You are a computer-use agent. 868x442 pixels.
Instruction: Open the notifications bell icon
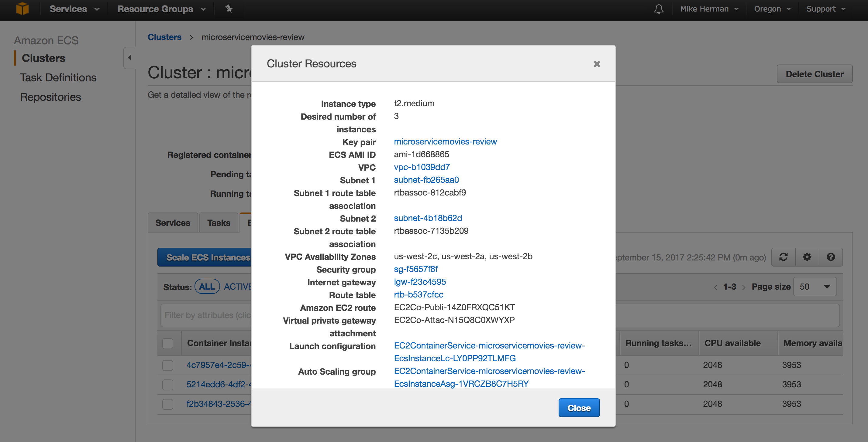click(x=658, y=8)
